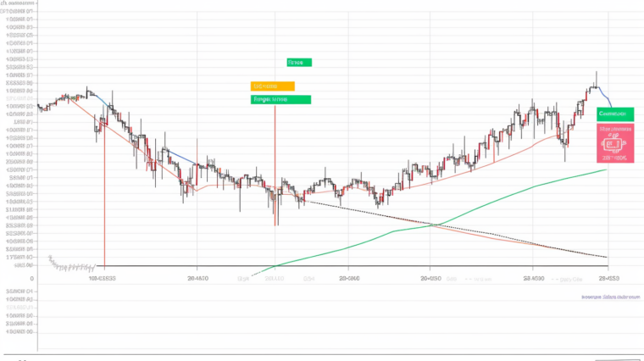644x361 pixels.
Task: Select the small green label above the orange tag
Action: pyautogui.click(x=299, y=62)
